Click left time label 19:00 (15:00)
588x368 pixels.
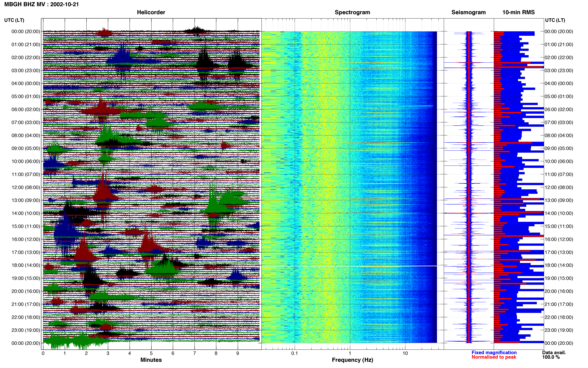26,278
